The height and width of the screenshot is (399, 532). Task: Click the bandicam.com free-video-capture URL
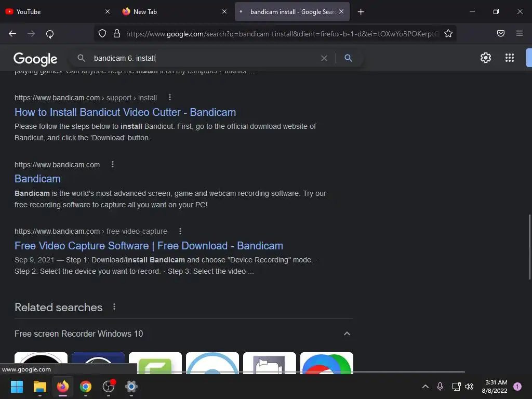91,231
